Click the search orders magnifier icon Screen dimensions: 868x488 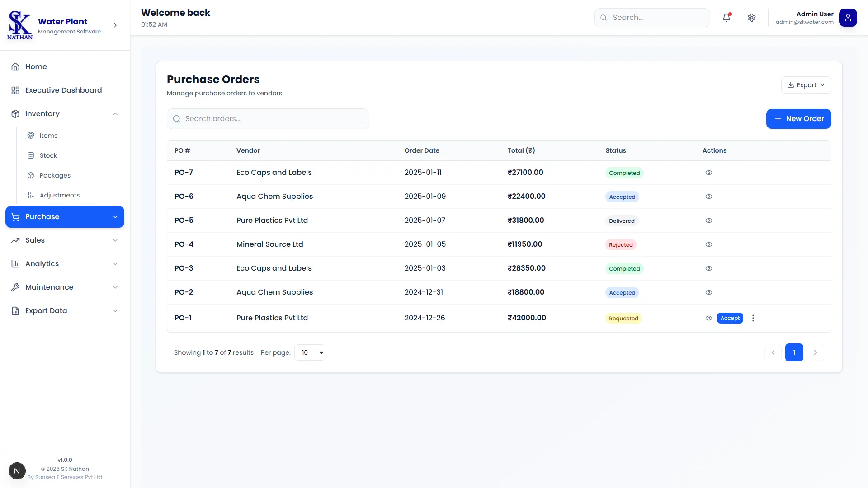177,119
